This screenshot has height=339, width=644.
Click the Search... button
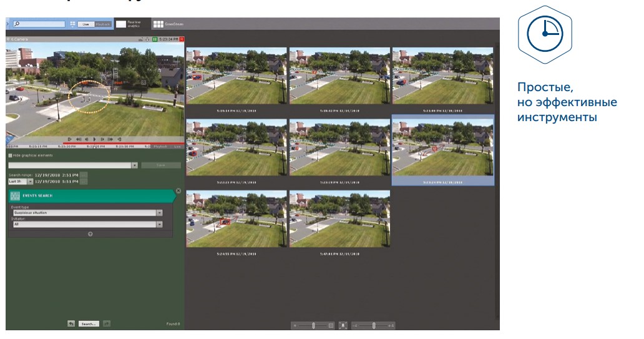point(89,324)
